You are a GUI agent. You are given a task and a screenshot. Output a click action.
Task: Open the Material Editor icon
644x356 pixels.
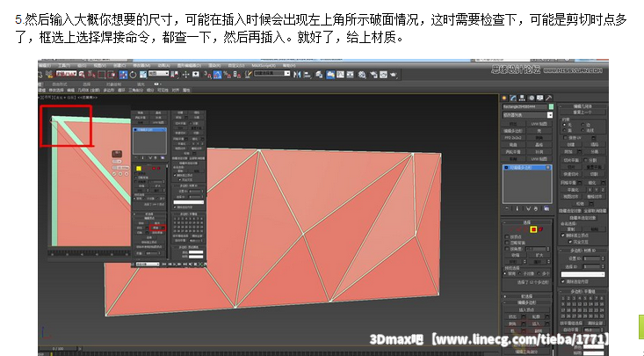362,75
